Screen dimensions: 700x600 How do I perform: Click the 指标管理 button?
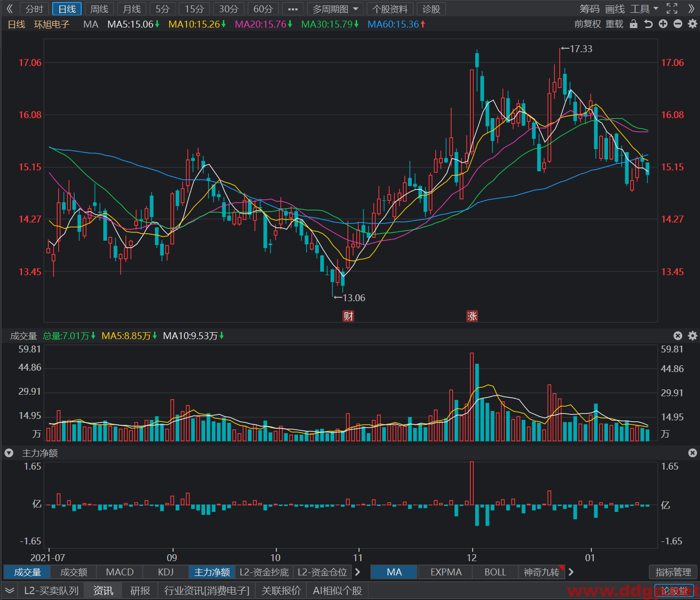point(673,572)
